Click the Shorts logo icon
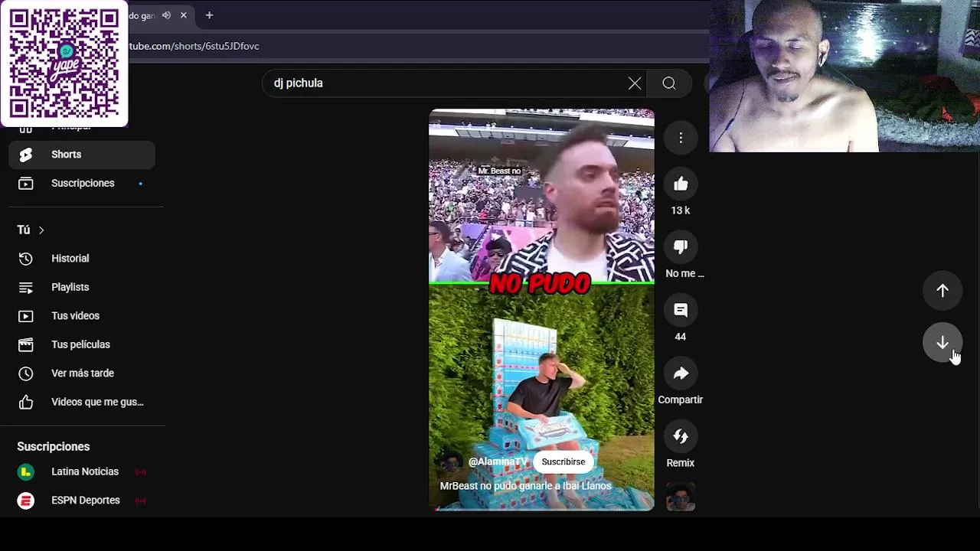Viewport: 980px width, 551px height. point(26,155)
